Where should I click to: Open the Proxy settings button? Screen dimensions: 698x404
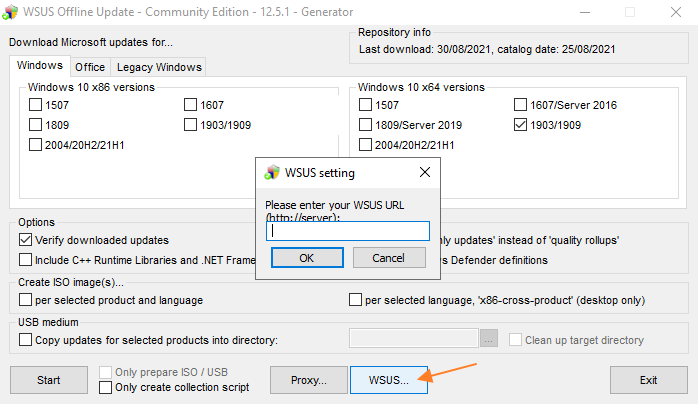pos(309,380)
